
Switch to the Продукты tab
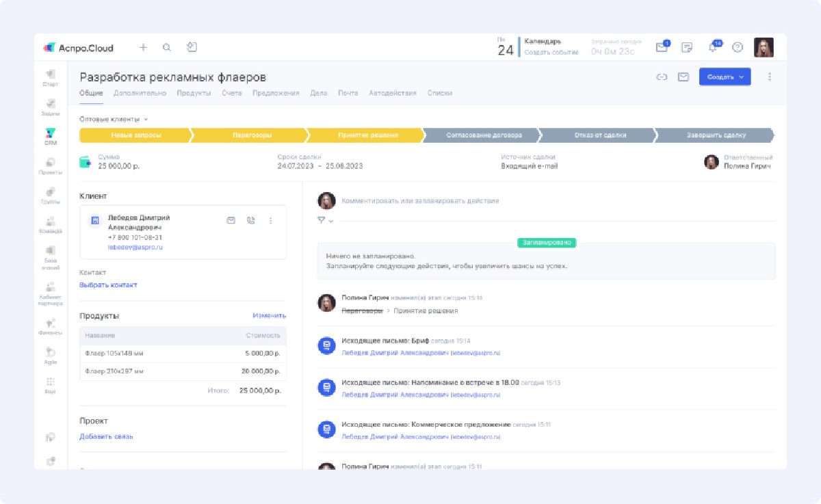194,93
